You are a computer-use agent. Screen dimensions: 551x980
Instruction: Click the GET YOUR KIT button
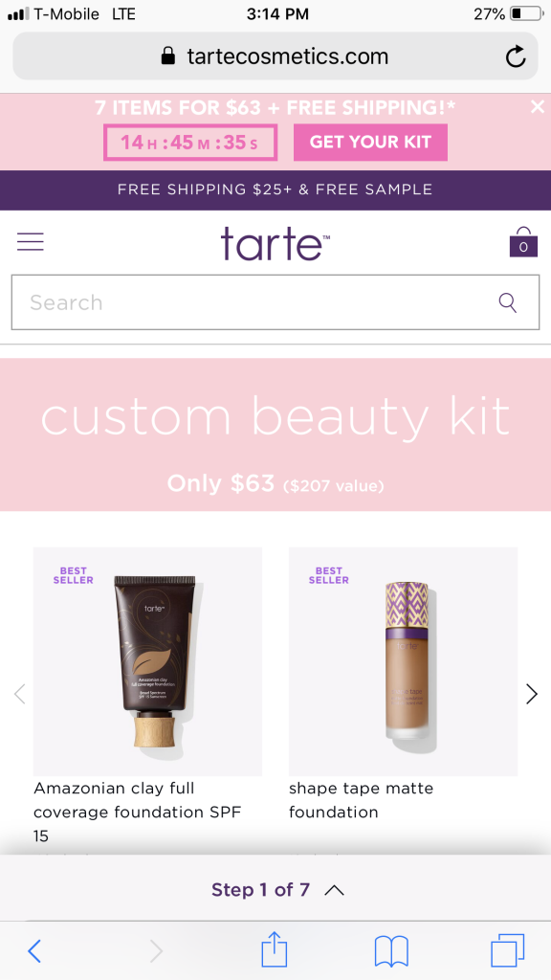tap(370, 142)
